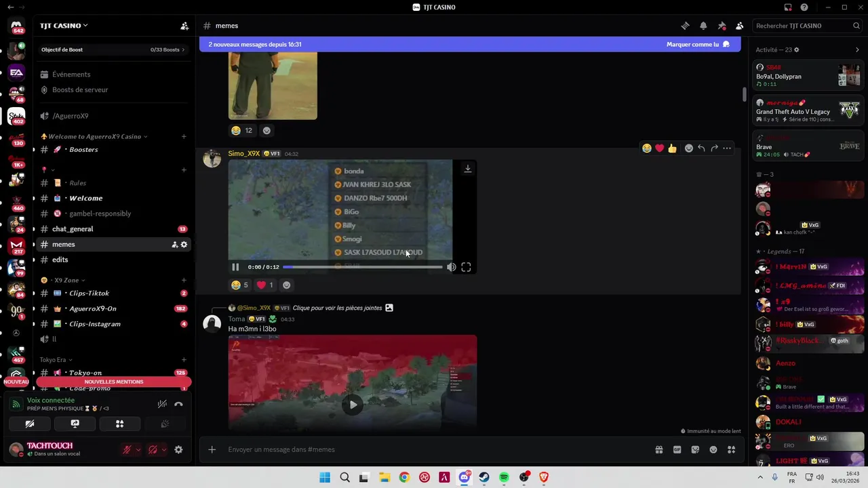The height and width of the screenshot is (488, 868).
Task: Disconnect from voice call
Action: (x=178, y=404)
